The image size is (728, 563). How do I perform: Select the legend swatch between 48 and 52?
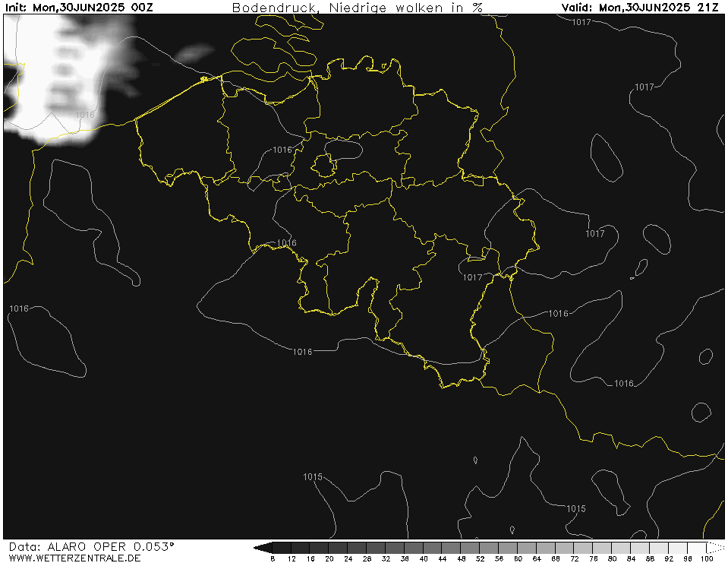point(471,548)
